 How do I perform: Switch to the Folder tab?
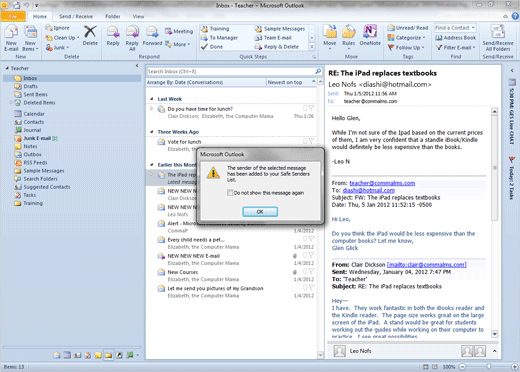pyautogui.click(x=113, y=16)
